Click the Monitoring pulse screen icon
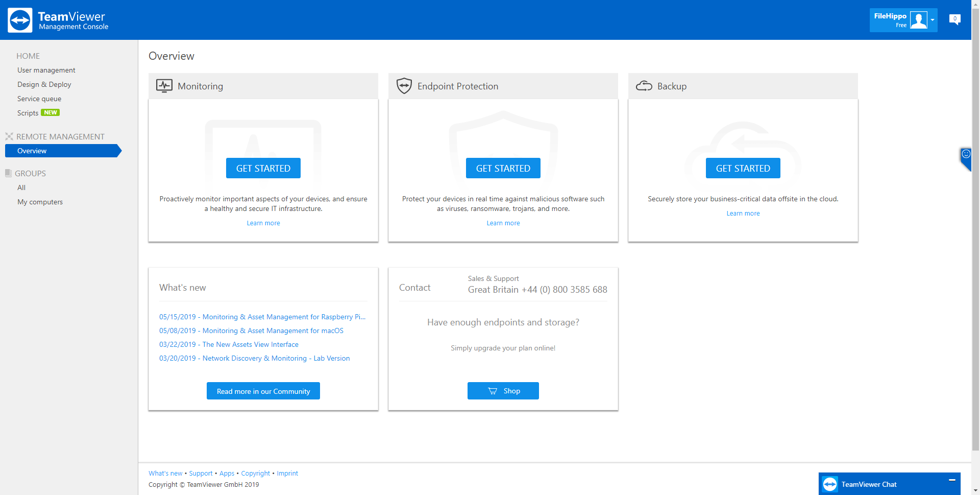The image size is (980, 495). tap(164, 86)
